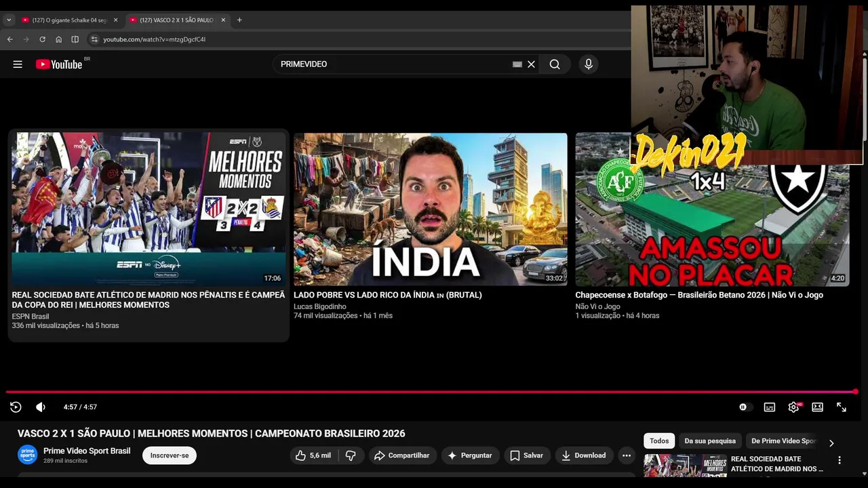The height and width of the screenshot is (488, 868).
Task: Open the on-screen keyboard icon in search
Action: tap(517, 64)
